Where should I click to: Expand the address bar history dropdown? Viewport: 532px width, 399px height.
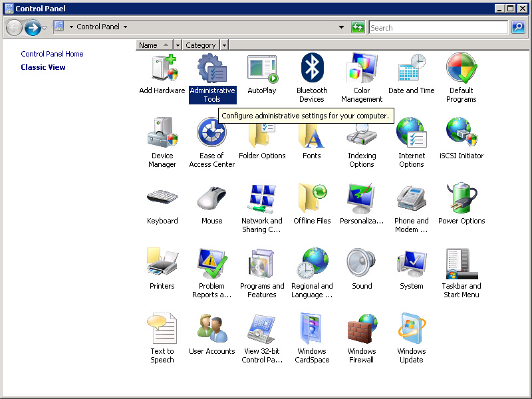[x=341, y=27]
